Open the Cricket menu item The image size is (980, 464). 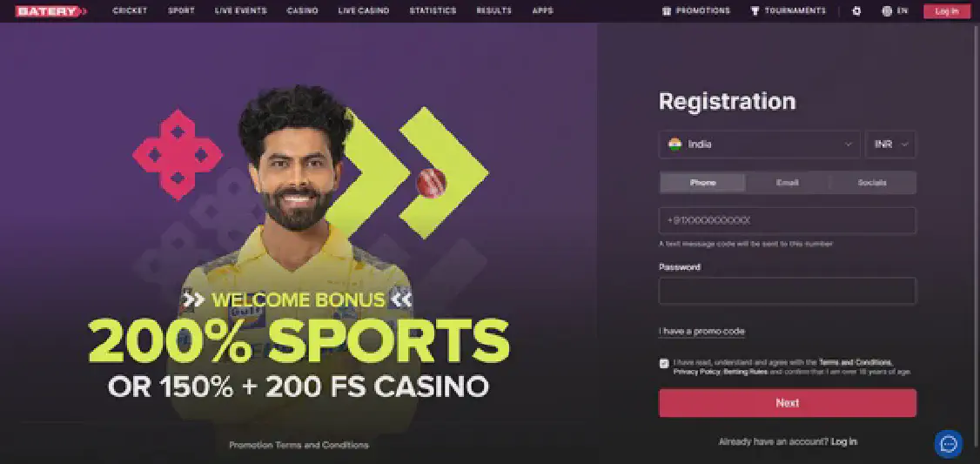point(130,11)
